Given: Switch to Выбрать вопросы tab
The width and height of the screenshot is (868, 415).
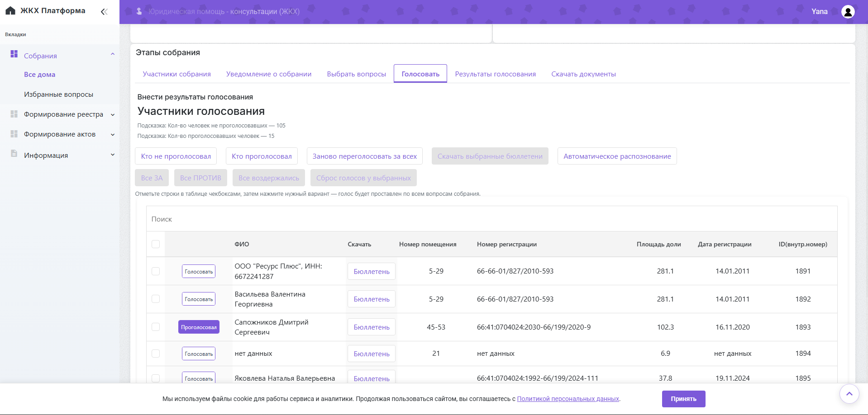Looking at the screenshot, I should (x=357, y=74).
